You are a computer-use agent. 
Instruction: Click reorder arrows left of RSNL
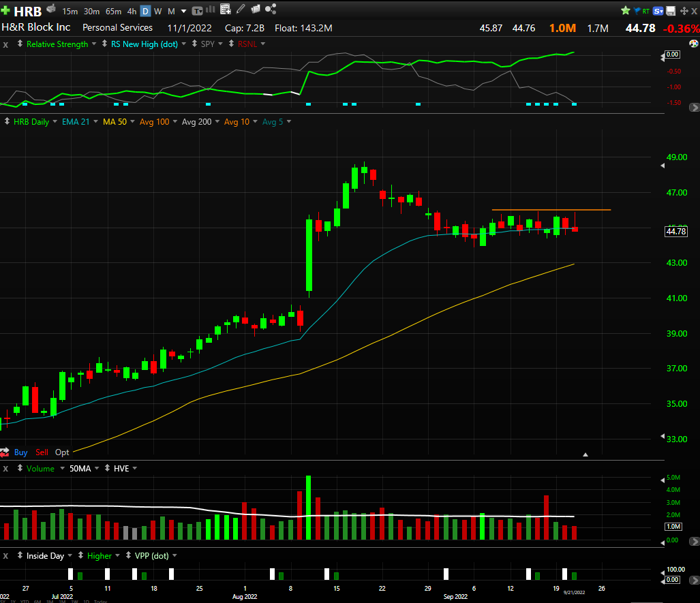(231, 44)
